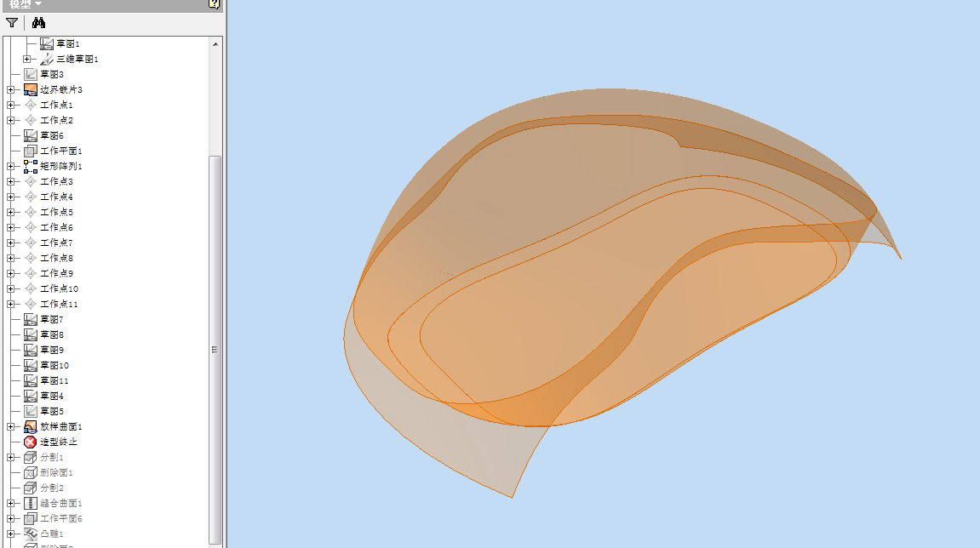Expand the 工作点11 tree node
The height and width of the screenshot is (548, 980).
point(10,305)
